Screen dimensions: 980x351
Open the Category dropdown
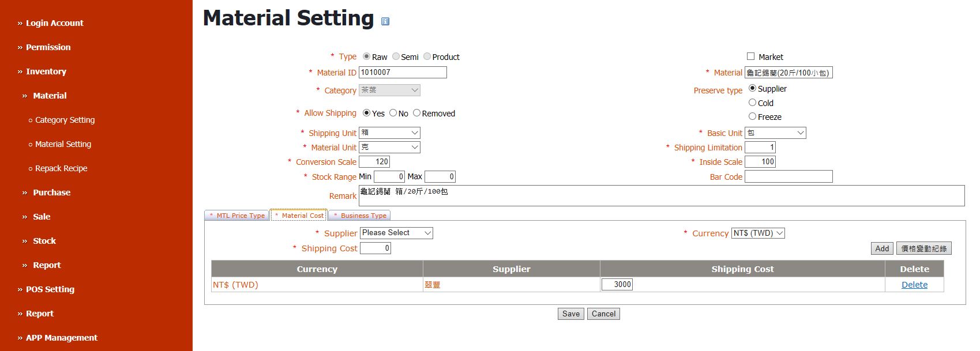pos(389,90)
